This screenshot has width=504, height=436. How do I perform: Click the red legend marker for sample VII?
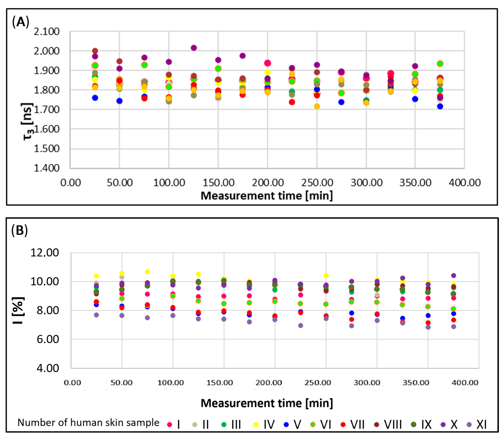343,424
